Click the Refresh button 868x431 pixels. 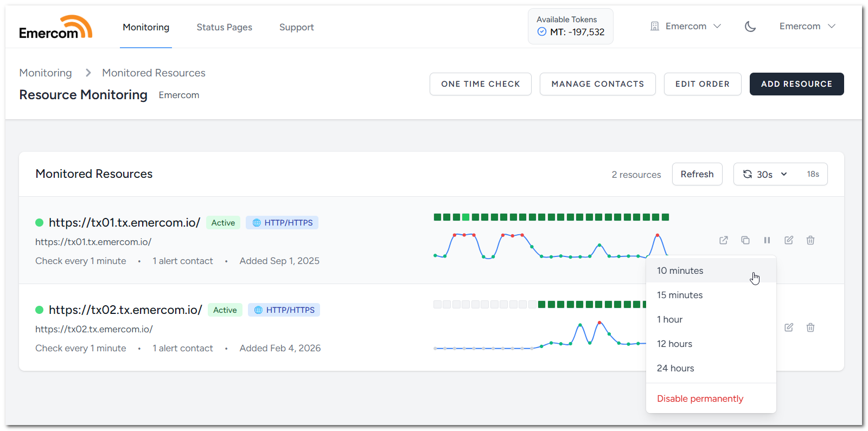pos(697,174)
